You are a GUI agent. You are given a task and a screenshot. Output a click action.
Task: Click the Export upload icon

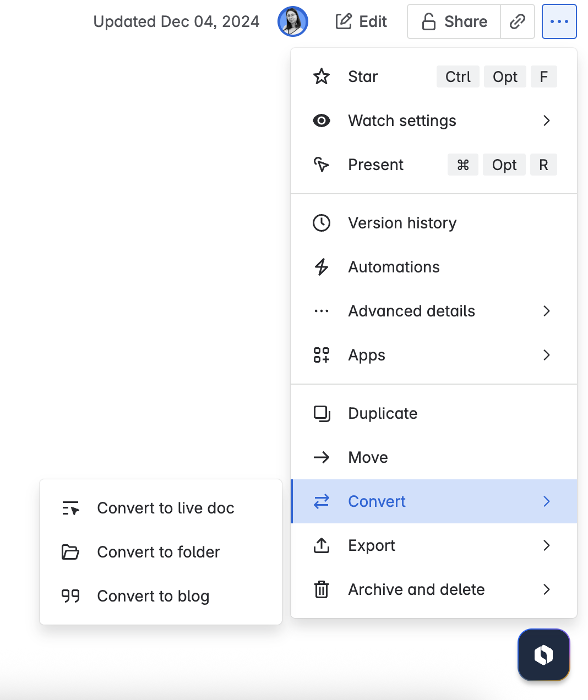[322, 545]
